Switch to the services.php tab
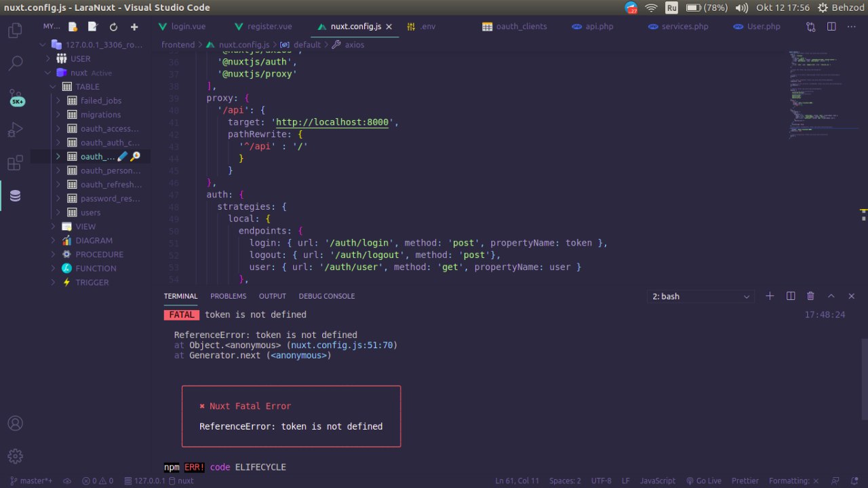 (685, 26)
